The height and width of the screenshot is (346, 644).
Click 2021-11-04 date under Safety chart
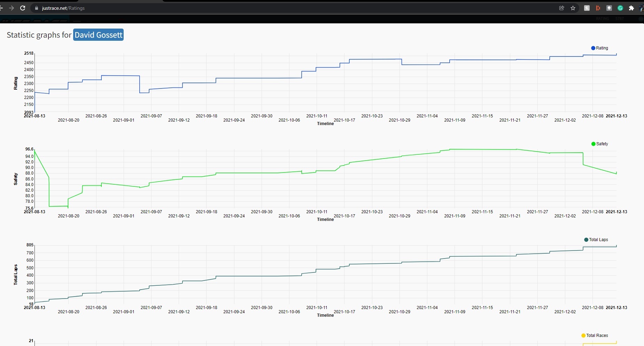coord(427,212)
